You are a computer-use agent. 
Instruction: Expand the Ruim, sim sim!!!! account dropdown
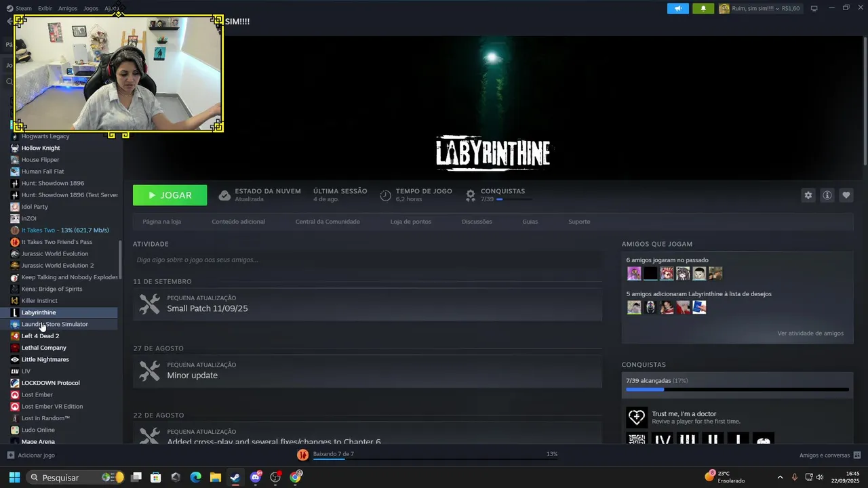tap(762, 9)
